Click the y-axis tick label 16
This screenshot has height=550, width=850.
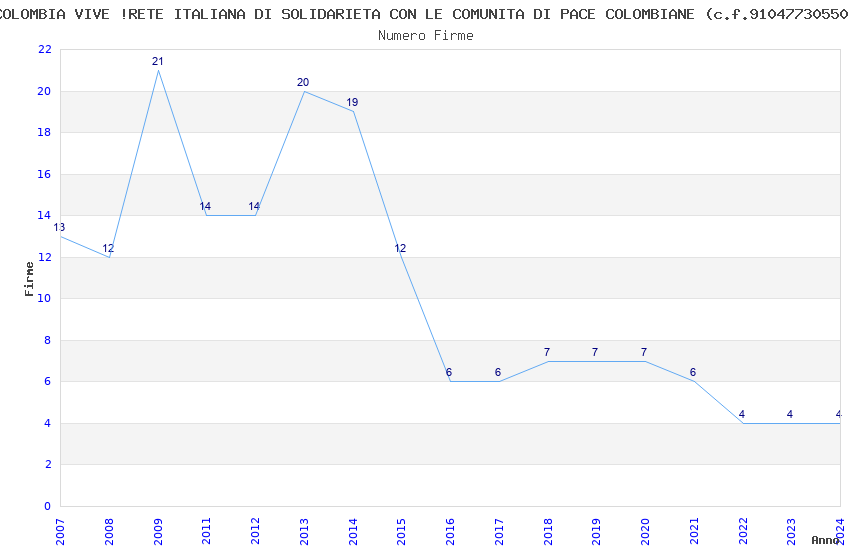[44, 174]
